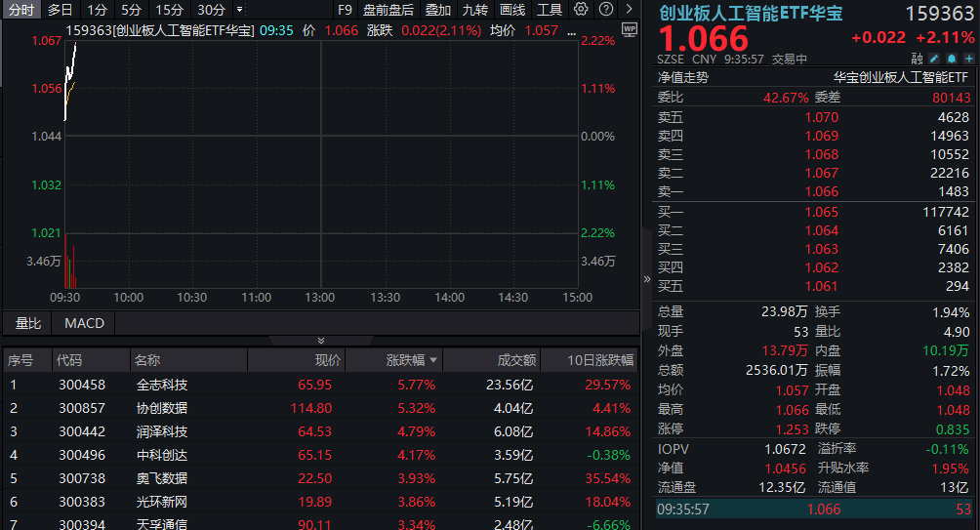
Task: Select row 中科创达 300496
Action: tap(320, 455)
